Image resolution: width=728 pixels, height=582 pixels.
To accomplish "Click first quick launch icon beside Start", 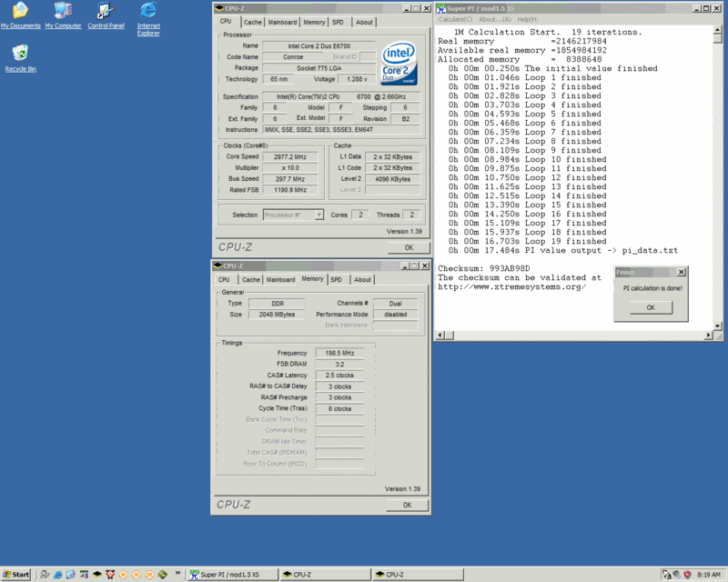I will [45, 575].
